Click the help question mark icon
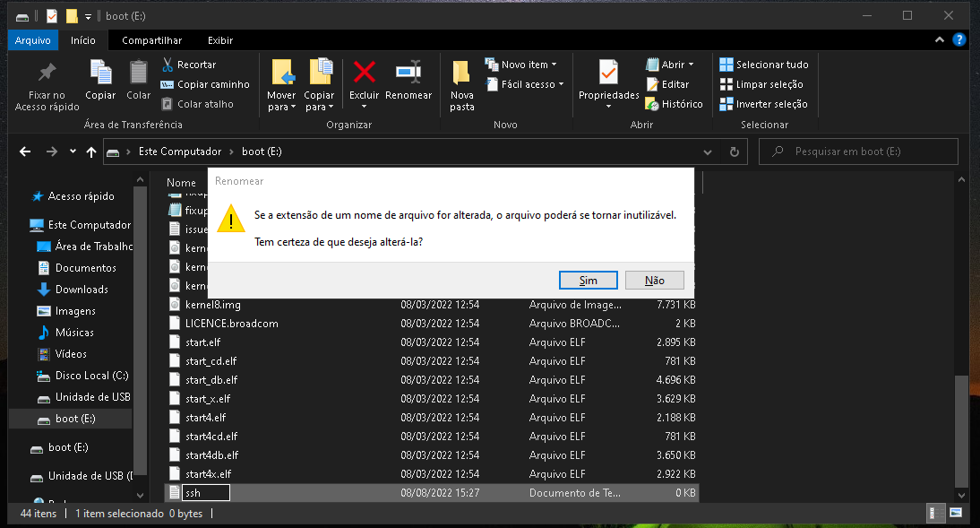This screenshot has width=980, height=528. (959, 40)
